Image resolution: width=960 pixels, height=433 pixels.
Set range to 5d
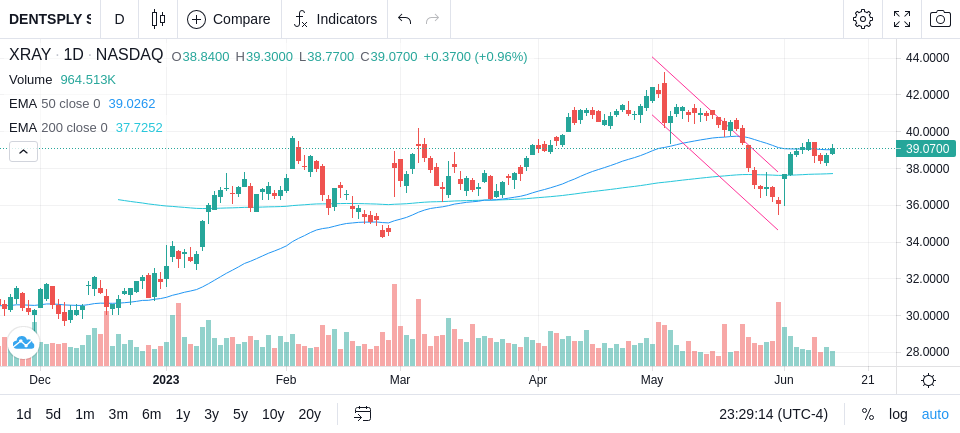(x=53, y=415)
